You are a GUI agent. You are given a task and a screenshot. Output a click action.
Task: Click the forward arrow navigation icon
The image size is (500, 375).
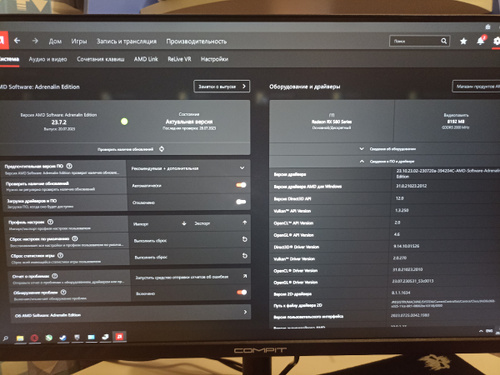point(35,41)
